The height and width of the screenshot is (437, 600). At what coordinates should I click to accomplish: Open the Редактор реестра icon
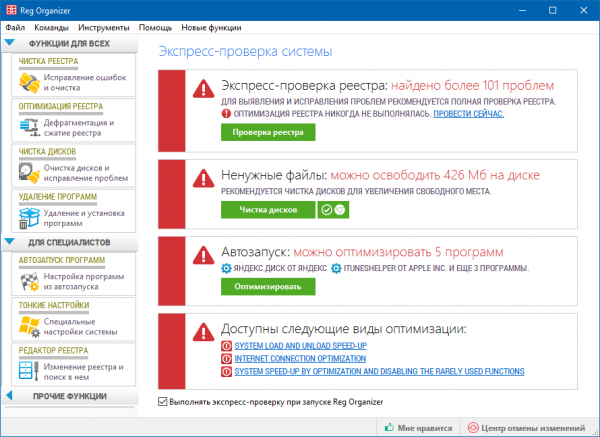coord(29,371)
